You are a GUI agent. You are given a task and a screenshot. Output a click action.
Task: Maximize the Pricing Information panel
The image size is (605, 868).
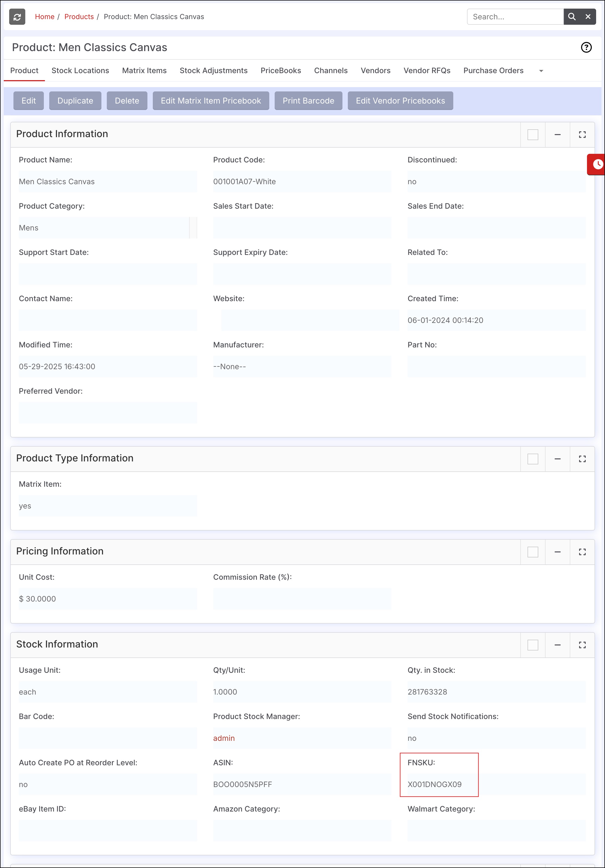point(582,552)
